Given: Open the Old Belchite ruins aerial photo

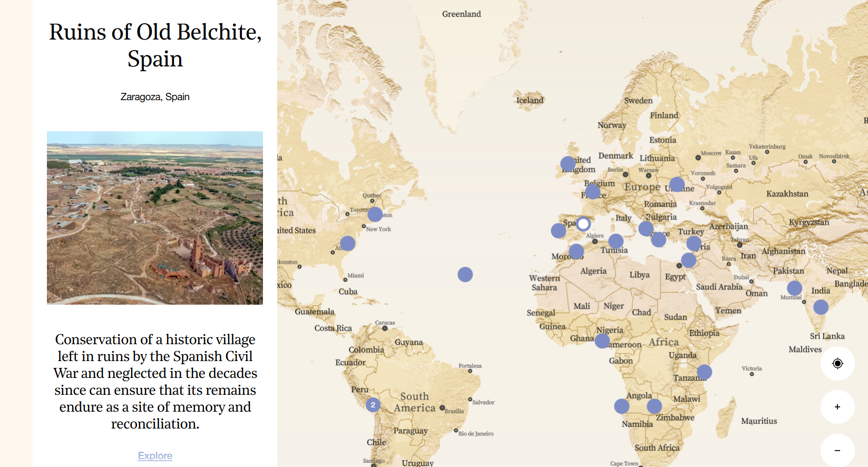Looking at the screenshot, I should point(155,218).
